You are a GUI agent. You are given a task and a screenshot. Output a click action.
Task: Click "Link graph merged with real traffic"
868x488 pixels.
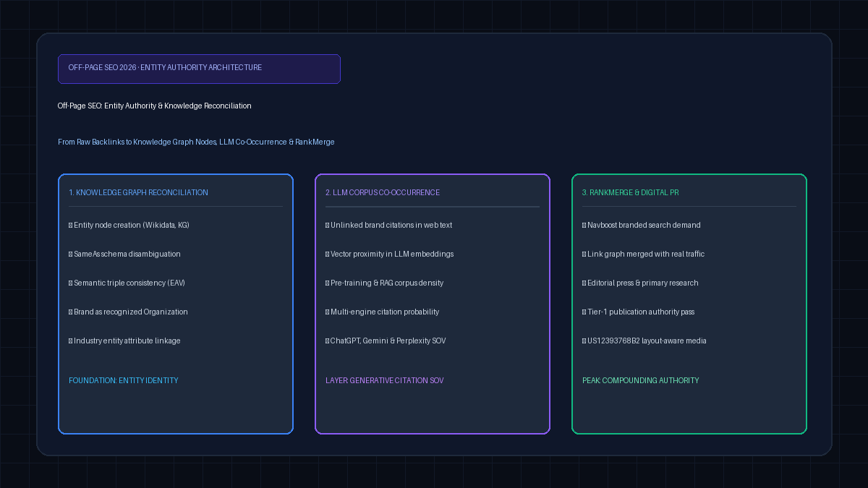[x=643, y=254]
